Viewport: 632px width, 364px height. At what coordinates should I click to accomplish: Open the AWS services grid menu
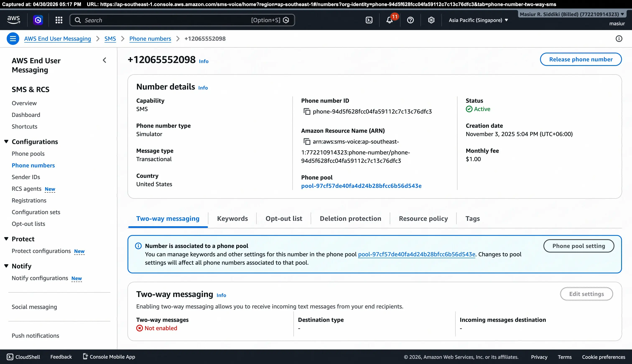coord(59,20)
